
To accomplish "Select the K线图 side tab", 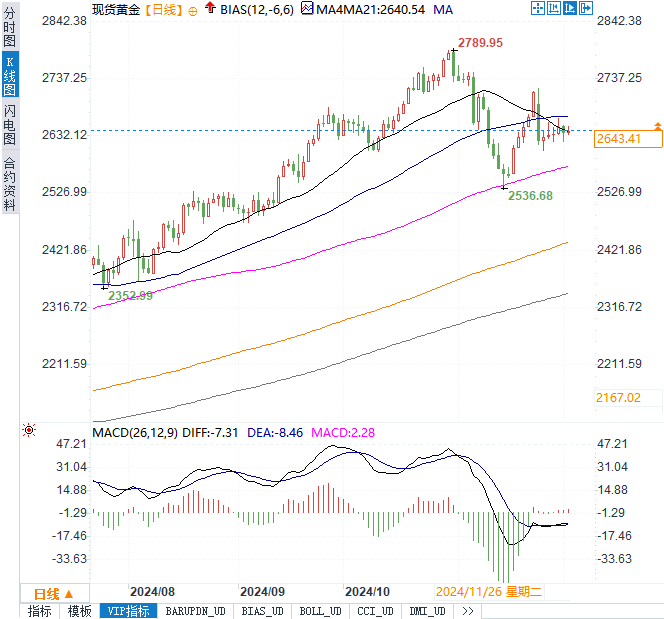I will point(9,76).
